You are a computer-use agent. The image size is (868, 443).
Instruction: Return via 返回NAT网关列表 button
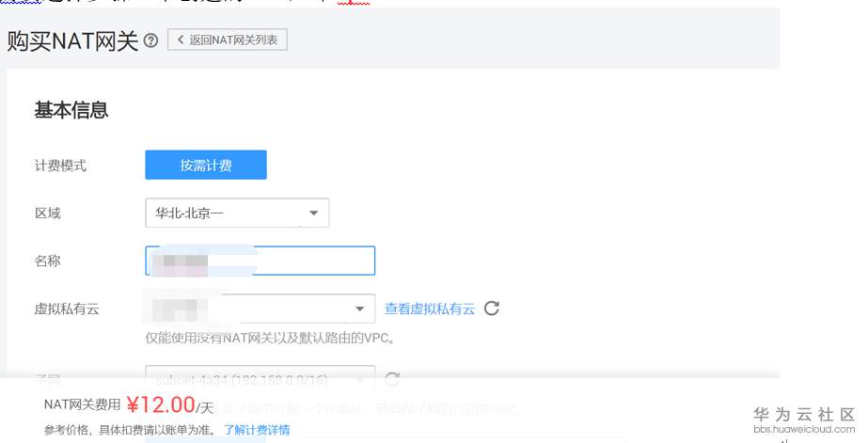(x=228, y=40)
